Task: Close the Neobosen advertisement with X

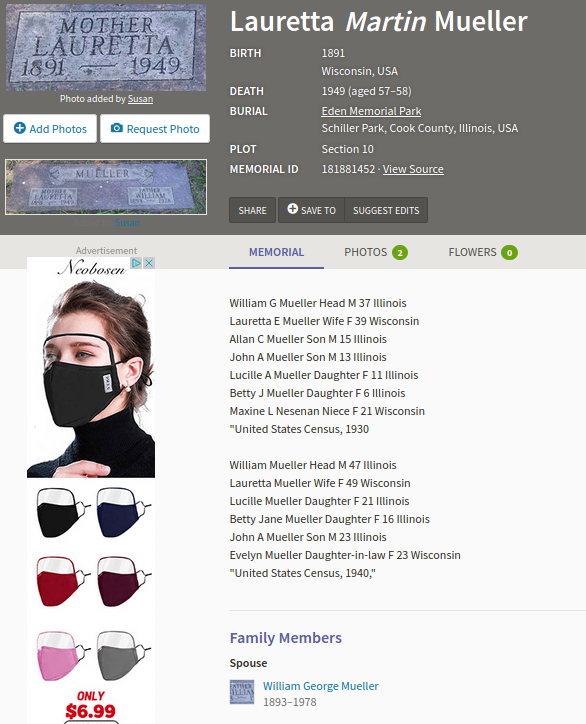Action: click(149, 263)
